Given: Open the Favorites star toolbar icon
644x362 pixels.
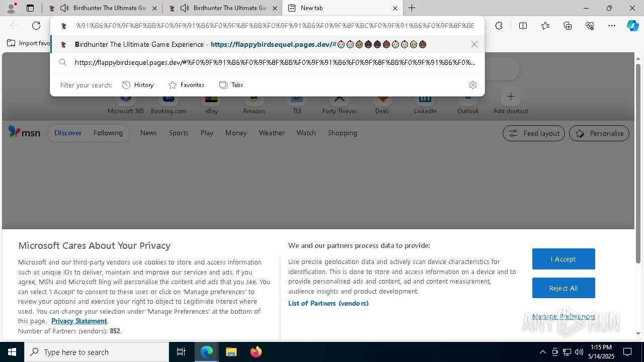Looking at the screenshot, I should click(545, 26).
